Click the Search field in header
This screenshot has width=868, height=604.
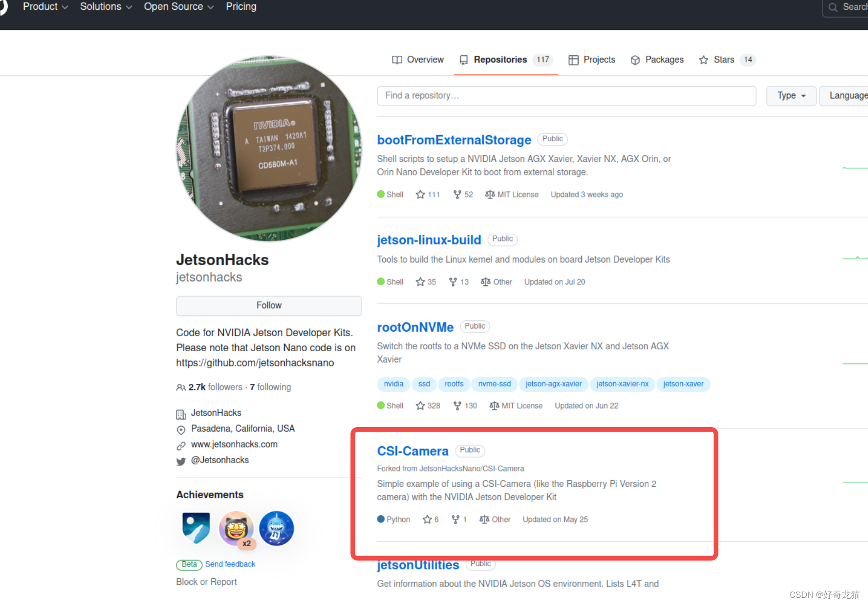pyautogui.click(x=846, y=7)
